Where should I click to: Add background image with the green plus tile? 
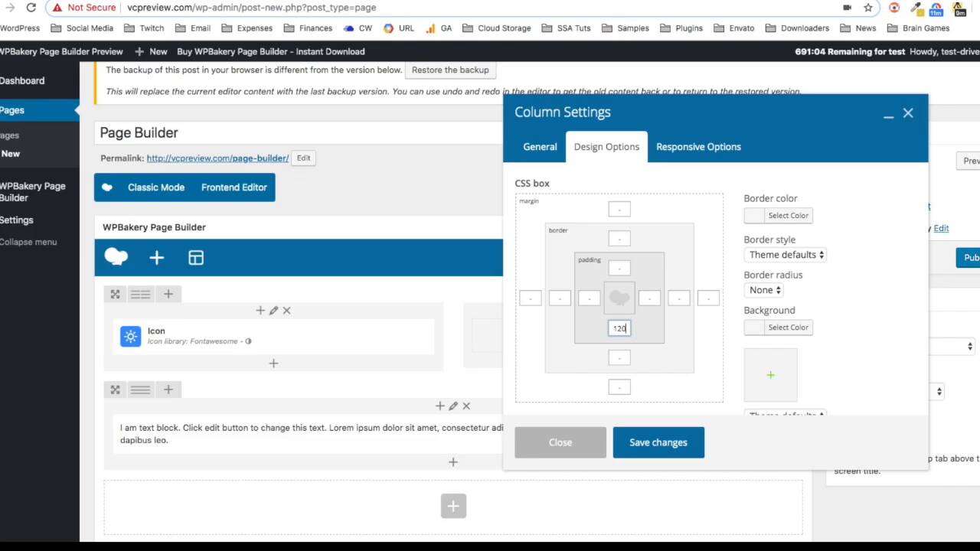(x=770, y=375)
